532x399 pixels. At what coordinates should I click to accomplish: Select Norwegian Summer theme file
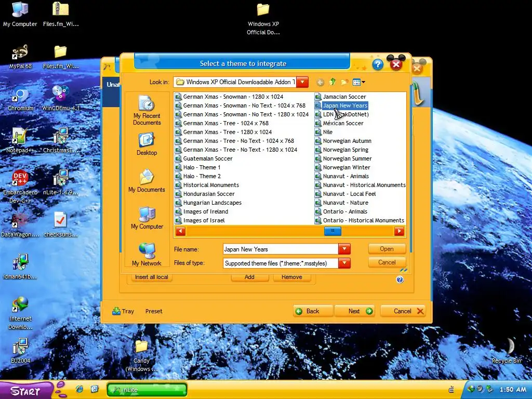pos(343,158)
